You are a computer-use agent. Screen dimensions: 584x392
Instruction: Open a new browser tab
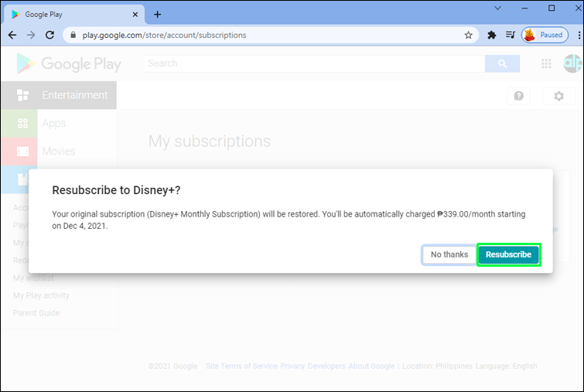158,15
